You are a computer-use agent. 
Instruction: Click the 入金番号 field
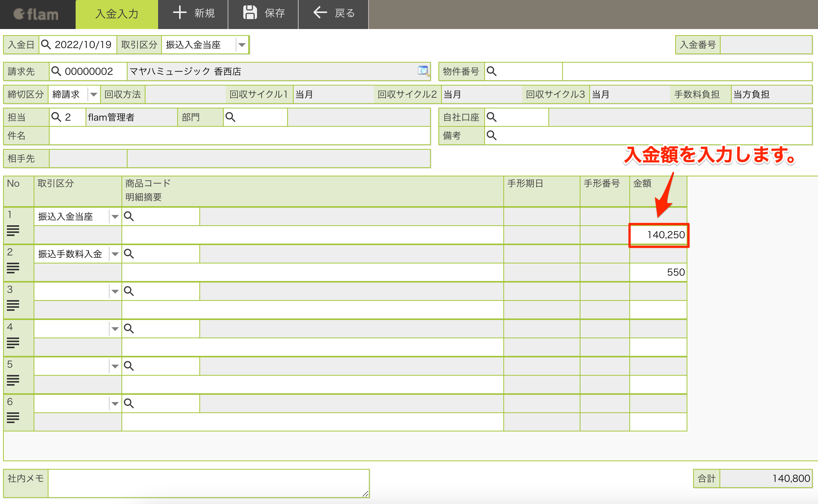tap(766, 45)
